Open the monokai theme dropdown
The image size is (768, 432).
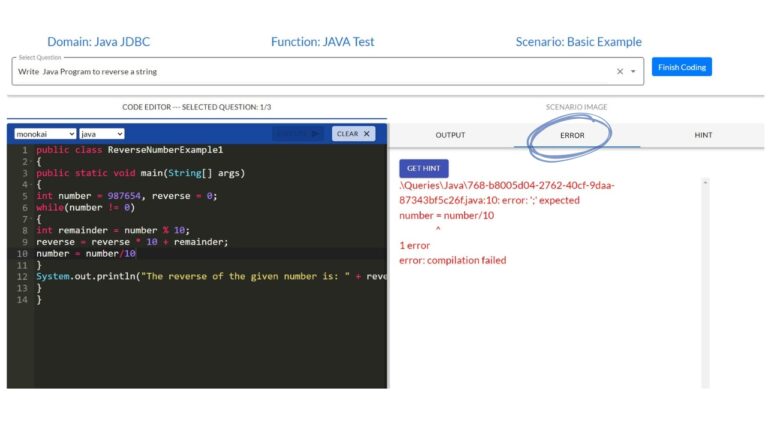coord(44,134)
